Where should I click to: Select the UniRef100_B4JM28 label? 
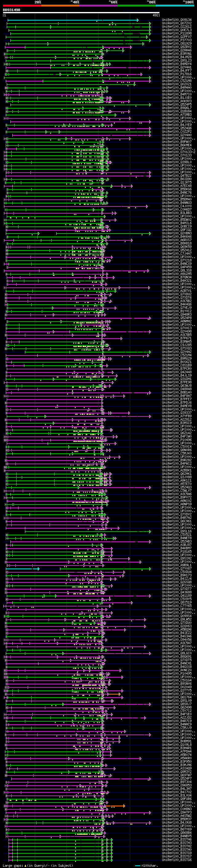click(x=176, y=57)
